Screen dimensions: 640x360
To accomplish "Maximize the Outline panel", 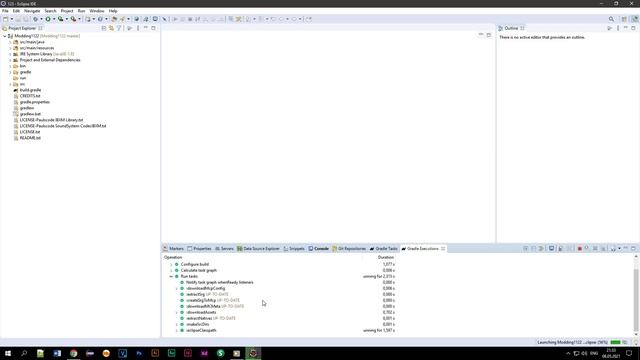I will tap(633, 28).
